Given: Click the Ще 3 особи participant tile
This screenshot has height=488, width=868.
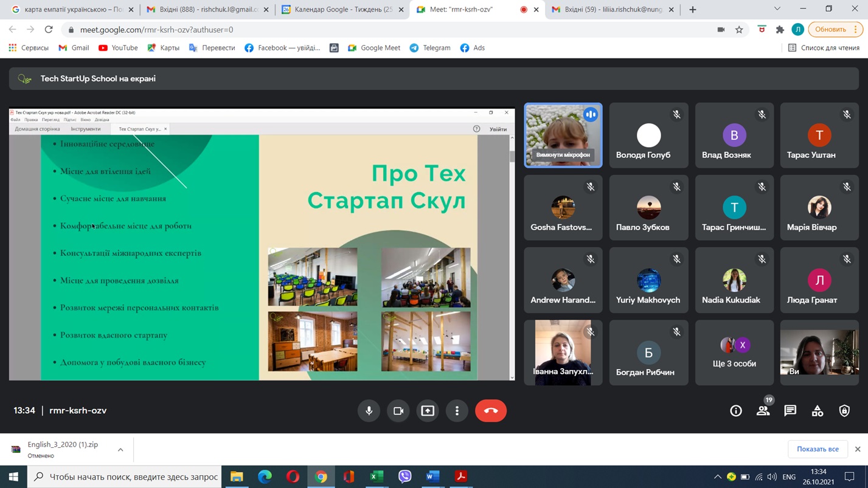Looking at the screenshot, I should (x=734, y=352).
